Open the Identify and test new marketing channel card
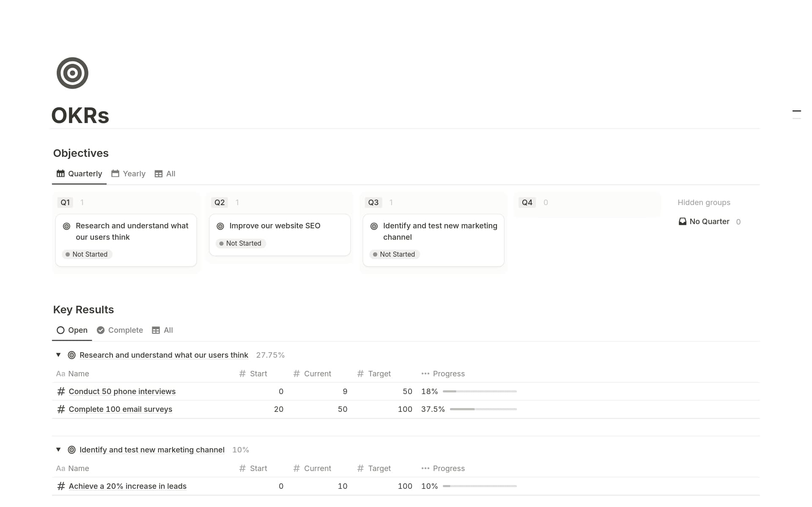Viewport: 812px width, 507px height. click(x=433, y=240)
